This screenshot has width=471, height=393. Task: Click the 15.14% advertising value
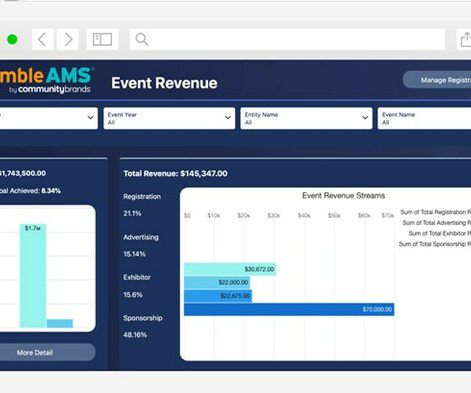[134, 254]
